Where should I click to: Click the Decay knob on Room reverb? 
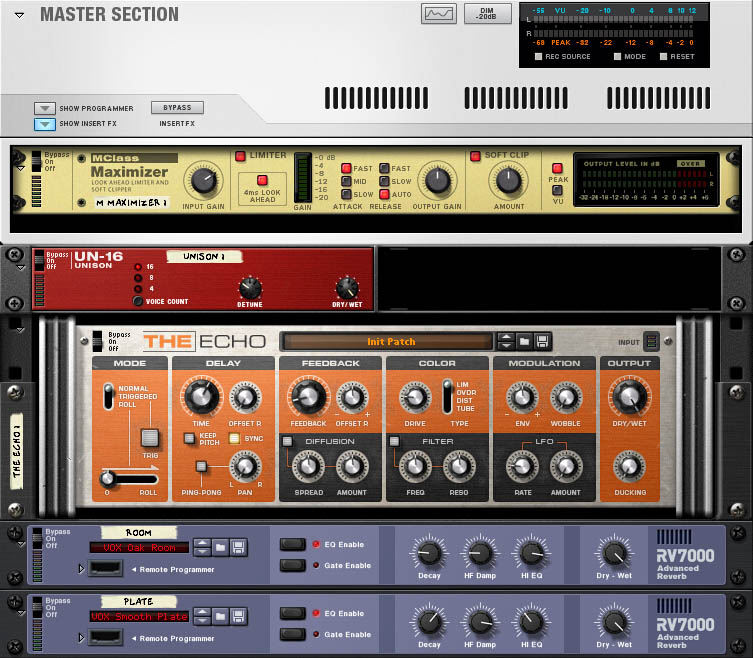click(x=429, y=553)
